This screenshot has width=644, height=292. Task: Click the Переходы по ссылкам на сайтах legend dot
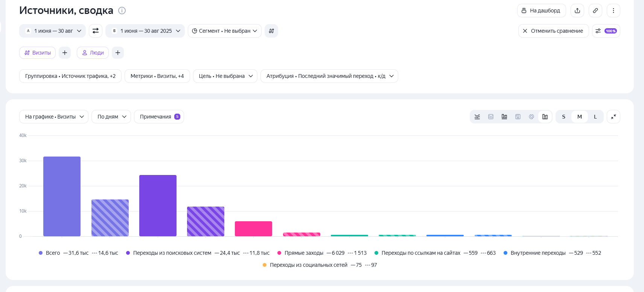click(376, 253)
